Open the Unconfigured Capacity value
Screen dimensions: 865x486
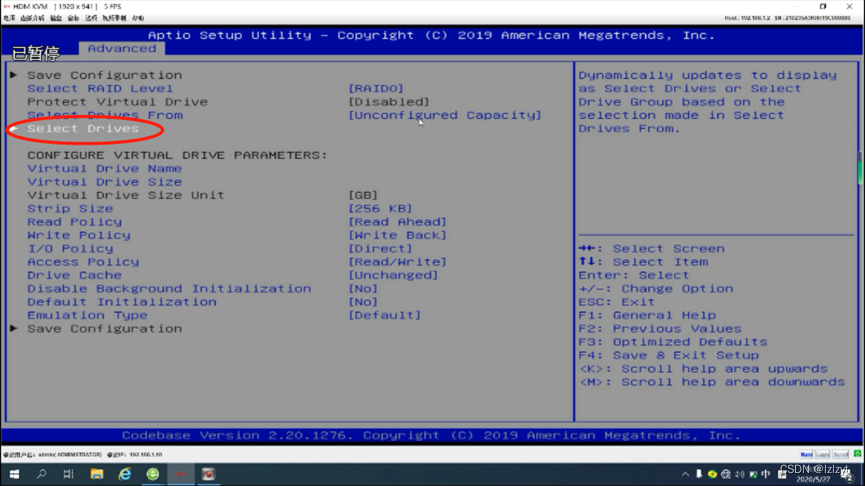click(445, 115)
